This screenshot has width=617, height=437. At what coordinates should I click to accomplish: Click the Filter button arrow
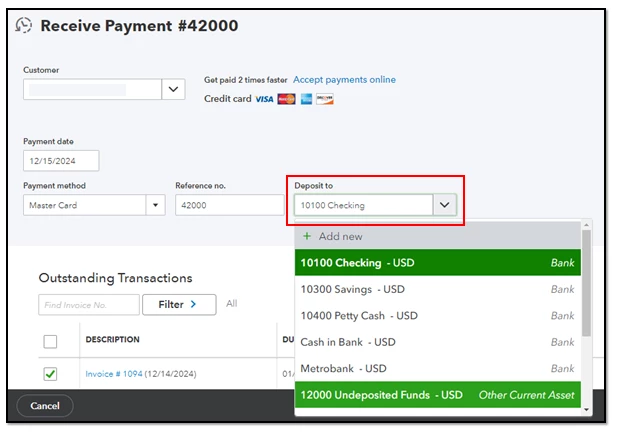coord(193,304)
